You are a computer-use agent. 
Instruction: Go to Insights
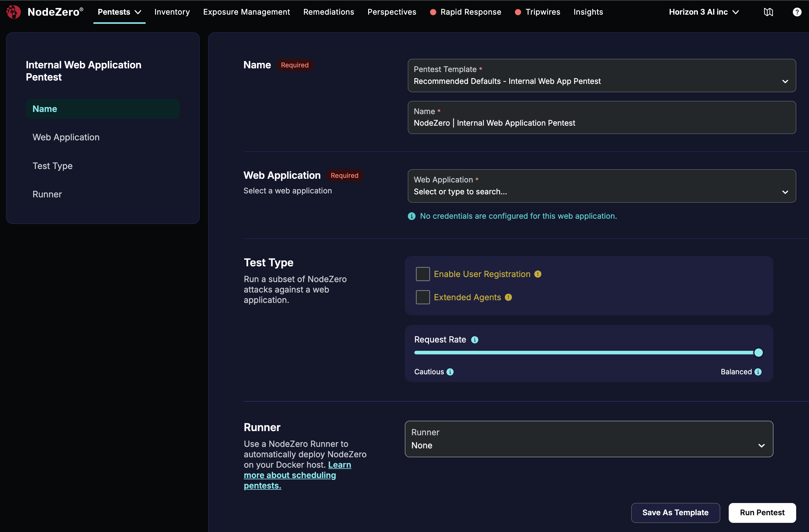(588, 12)
